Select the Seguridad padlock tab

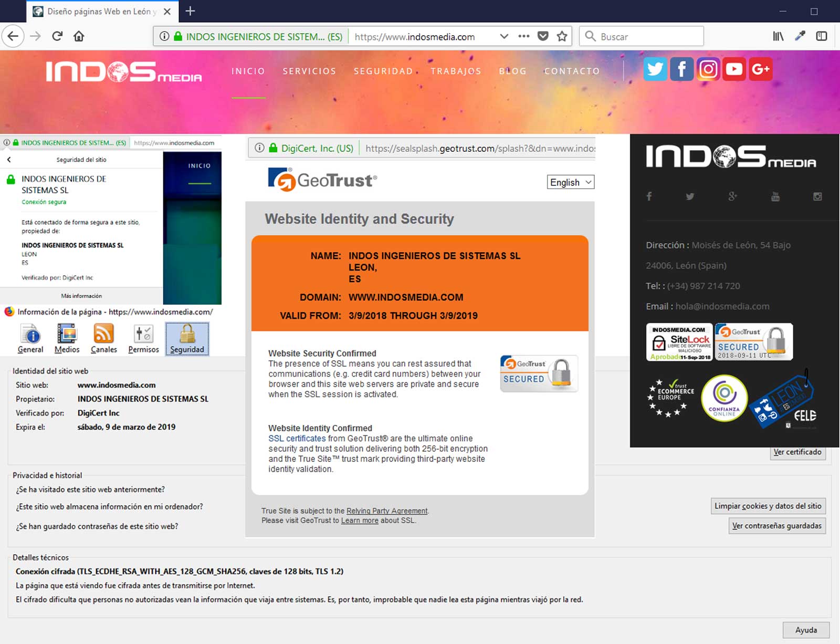coord(187,339)
